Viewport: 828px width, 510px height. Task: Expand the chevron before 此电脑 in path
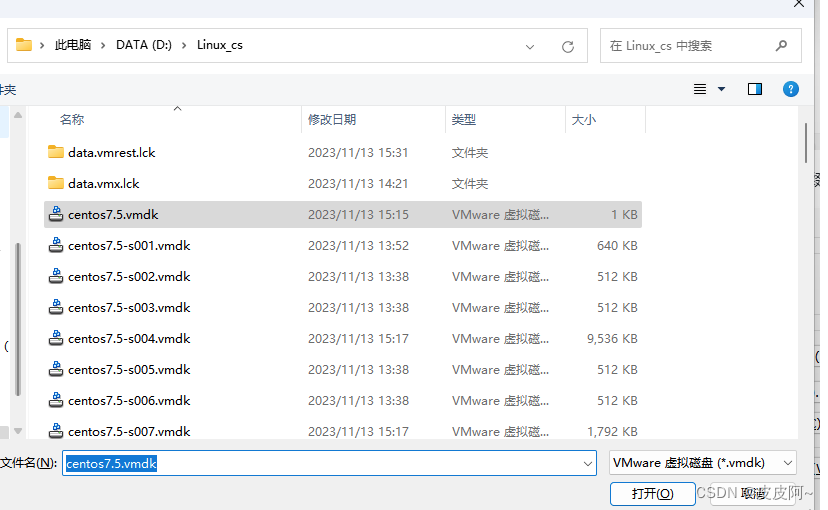(42, 45)
